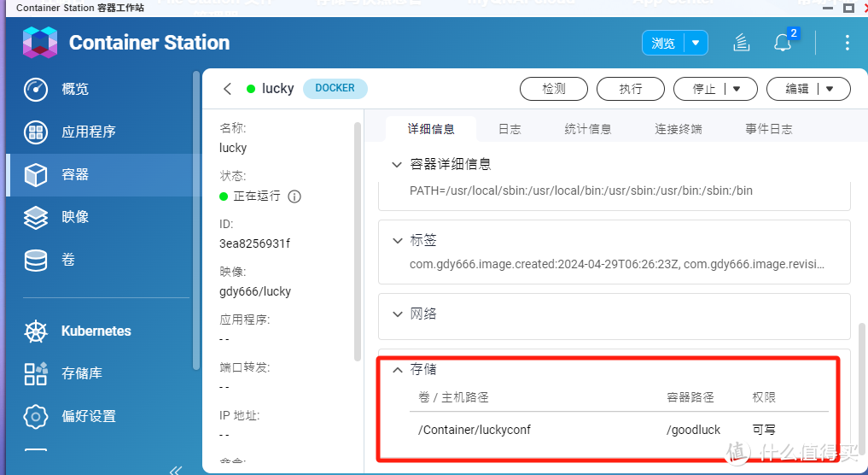The image size is (868, 475).
Task: Open the Volumes (卷) database icon
Action: coord(36,260)
